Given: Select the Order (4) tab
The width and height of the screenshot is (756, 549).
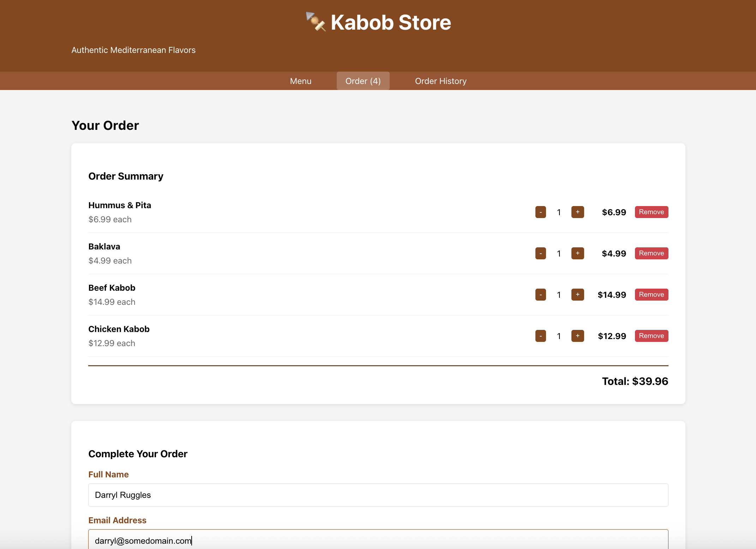Looking at the screenshot, I should pos(363,81).
